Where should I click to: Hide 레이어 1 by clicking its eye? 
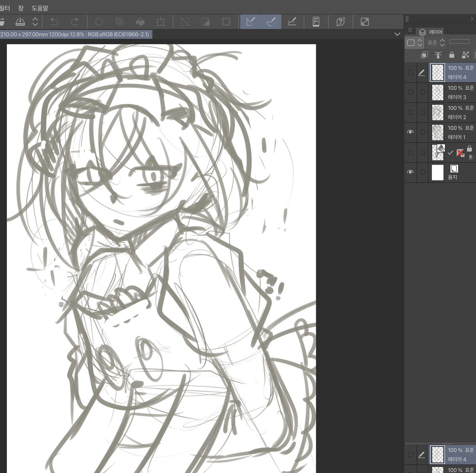[411, 132]
